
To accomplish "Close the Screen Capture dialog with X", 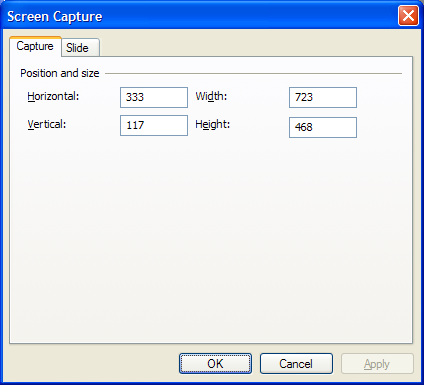I will (x=408, y=15).
